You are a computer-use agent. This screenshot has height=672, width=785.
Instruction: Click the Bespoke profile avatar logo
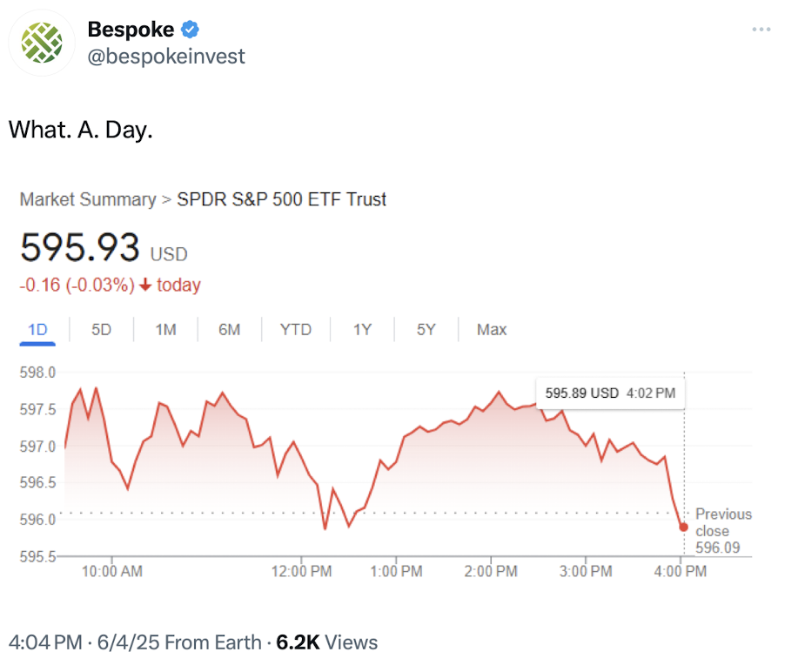coord(42,43)
